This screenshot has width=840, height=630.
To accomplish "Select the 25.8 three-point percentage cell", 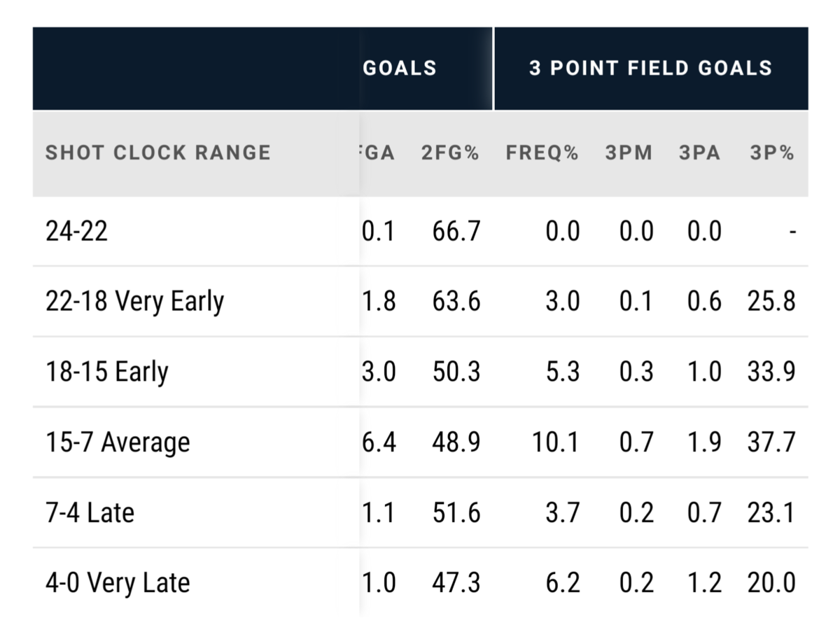I will pos(771,302).
